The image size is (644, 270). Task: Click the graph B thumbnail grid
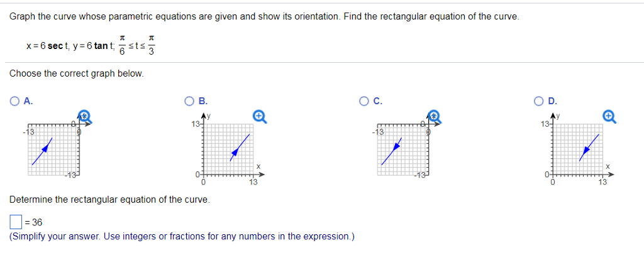228,149
